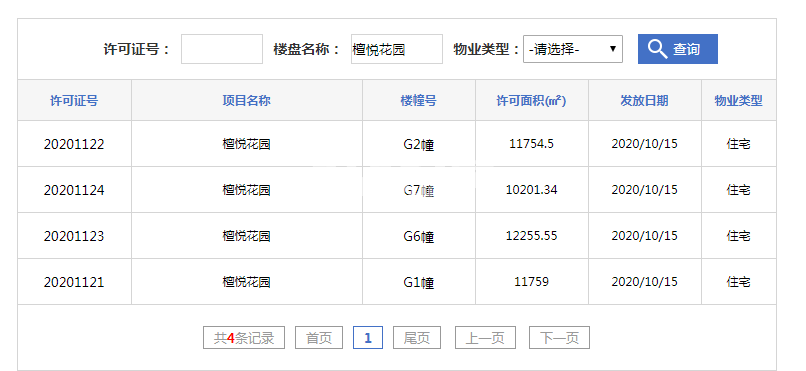
Task: Click the 查询 search button
Action: (x=677, y=49)
